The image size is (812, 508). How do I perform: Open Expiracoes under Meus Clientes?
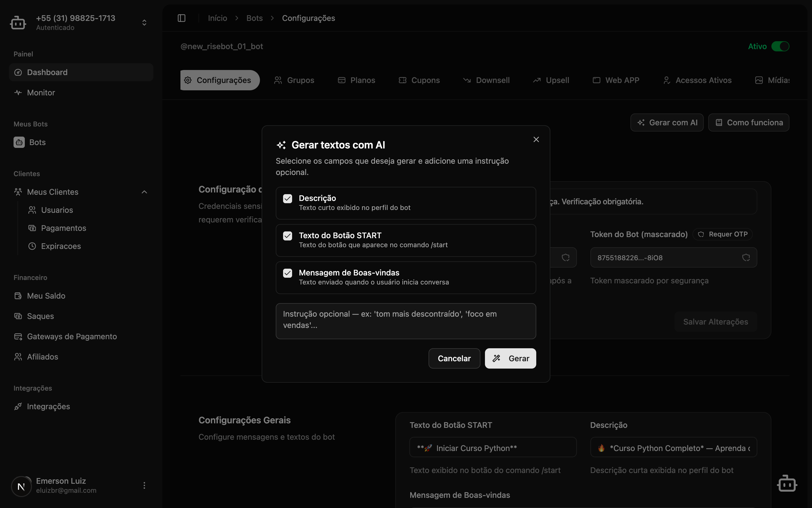click(61, 246)
